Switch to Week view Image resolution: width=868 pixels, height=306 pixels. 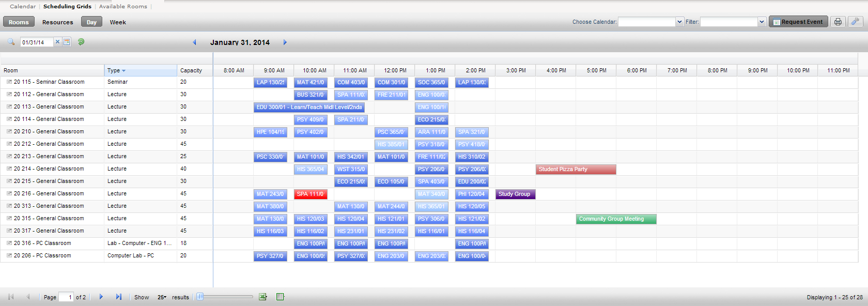118,22
